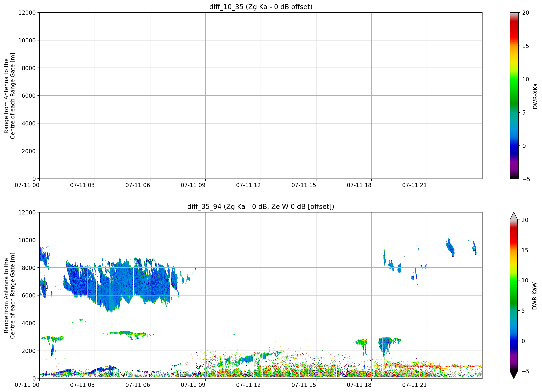Click the gray upper extend arrow on DWR-KaW colorbar
The width and height of the screenshot is (542, 392).
click(514, 216)
